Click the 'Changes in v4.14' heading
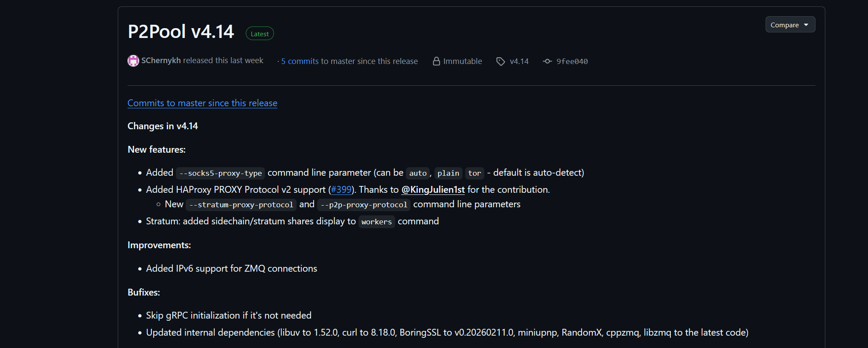The height and width of the screenshot is (348, 868). tap(163, 126)
